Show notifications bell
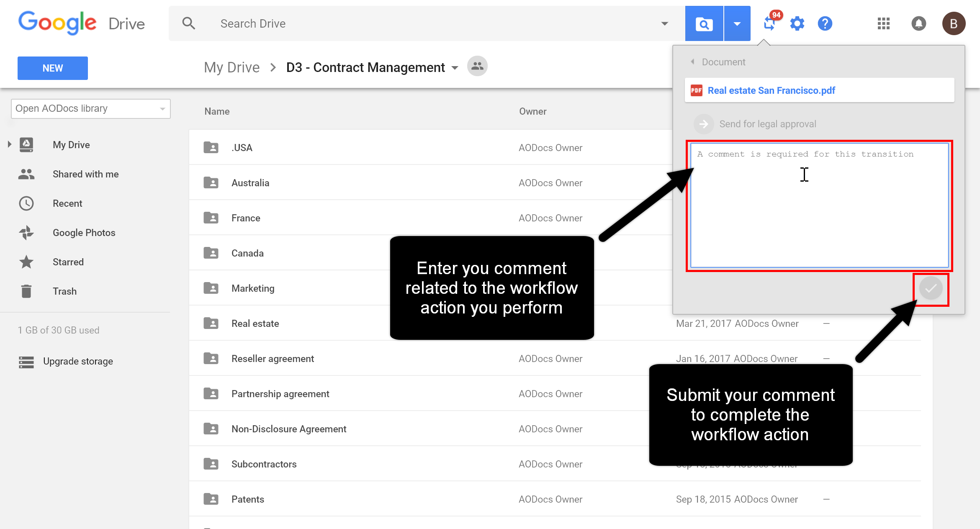980x529 pixels. [x=918, y=23]
